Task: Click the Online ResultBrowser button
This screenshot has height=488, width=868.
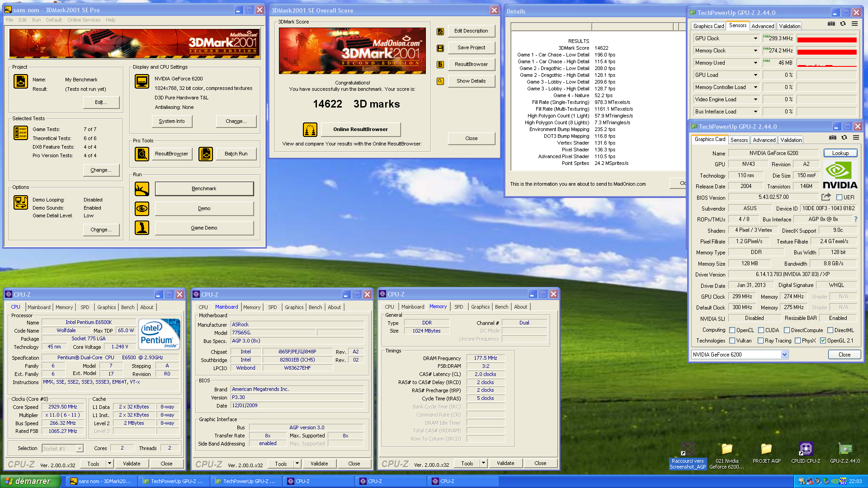Action: coord(360,130)
